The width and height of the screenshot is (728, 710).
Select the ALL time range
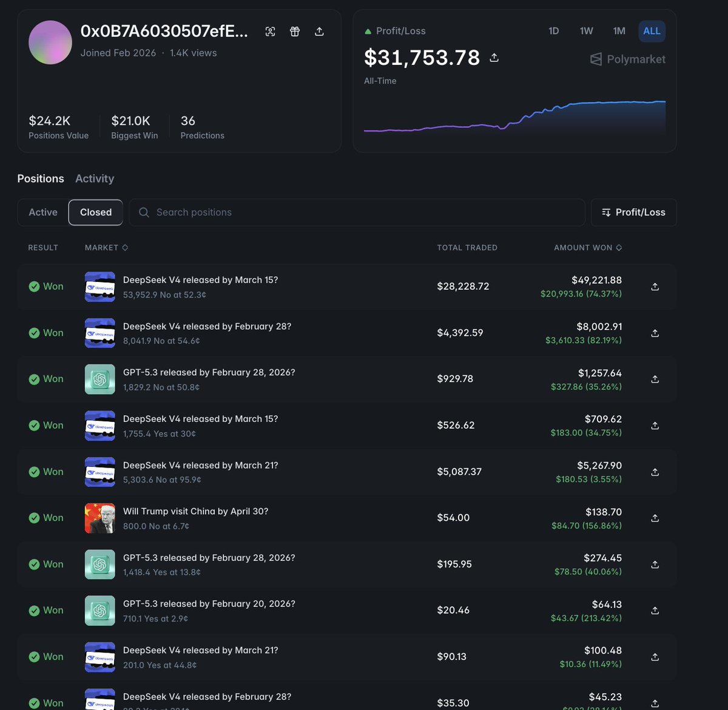coord(652,31)
